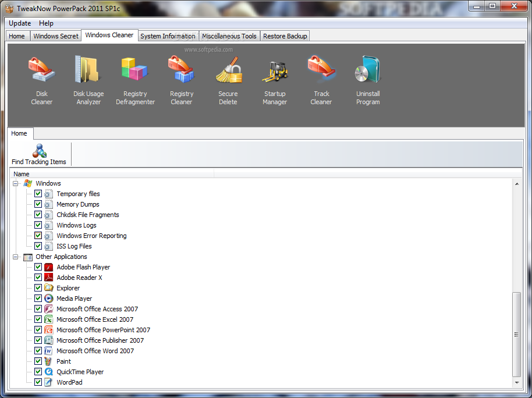Image resolution: width=532 pixels, height=398 pixels.
Task: Select the Track Cleaner tool
Action: coord(321,80)
